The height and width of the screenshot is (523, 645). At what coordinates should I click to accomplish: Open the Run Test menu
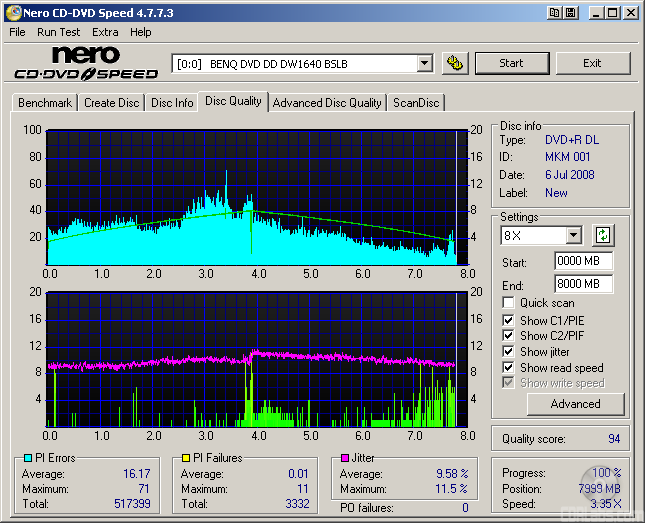click(x=59, y=32)
